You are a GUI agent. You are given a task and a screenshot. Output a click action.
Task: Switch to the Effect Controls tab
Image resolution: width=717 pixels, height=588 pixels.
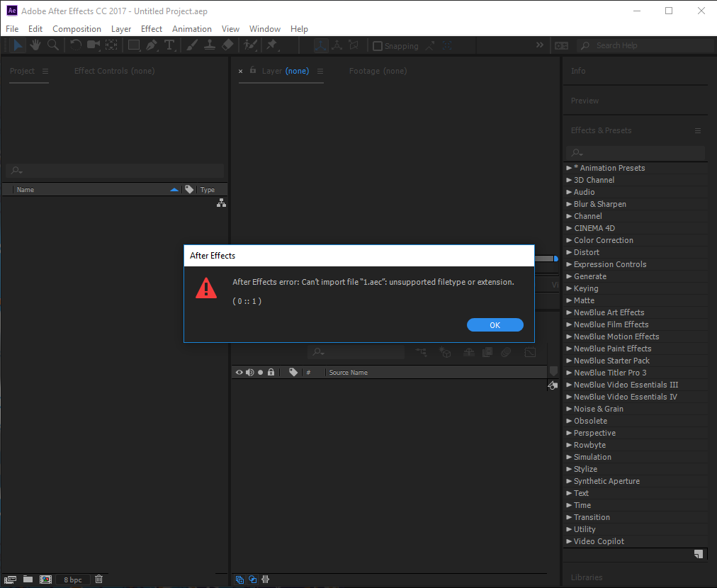pyautogui.click(x=114, y=71)
